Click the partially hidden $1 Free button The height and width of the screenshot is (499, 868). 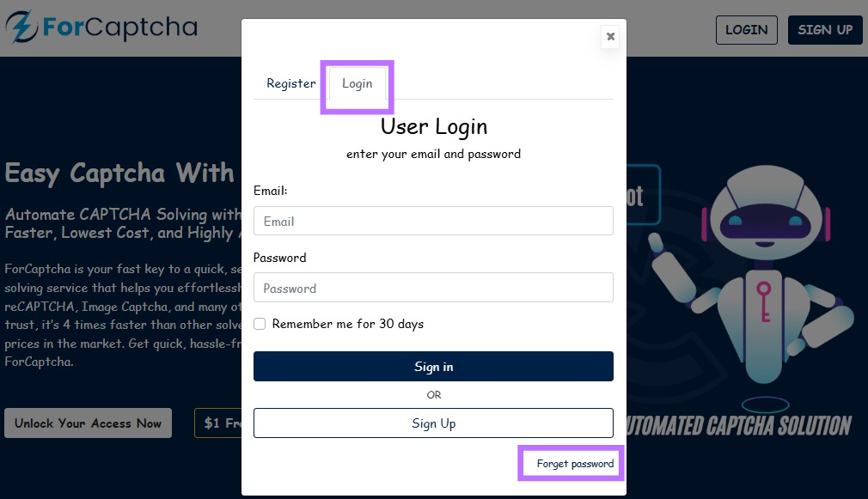pos(218,423)
